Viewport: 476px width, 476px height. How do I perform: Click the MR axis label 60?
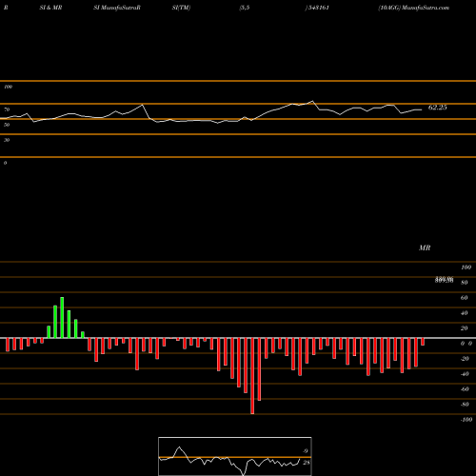point(464,298)
